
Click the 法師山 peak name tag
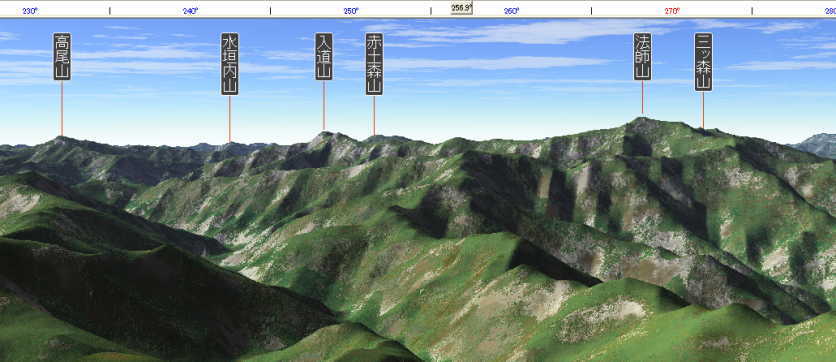click(642, 57)
